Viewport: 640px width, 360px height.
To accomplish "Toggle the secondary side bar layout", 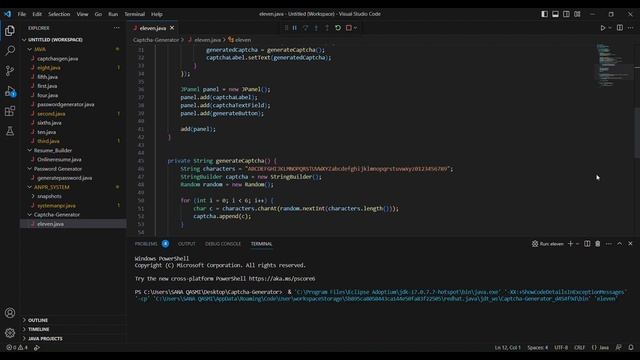I will (566, 14).
